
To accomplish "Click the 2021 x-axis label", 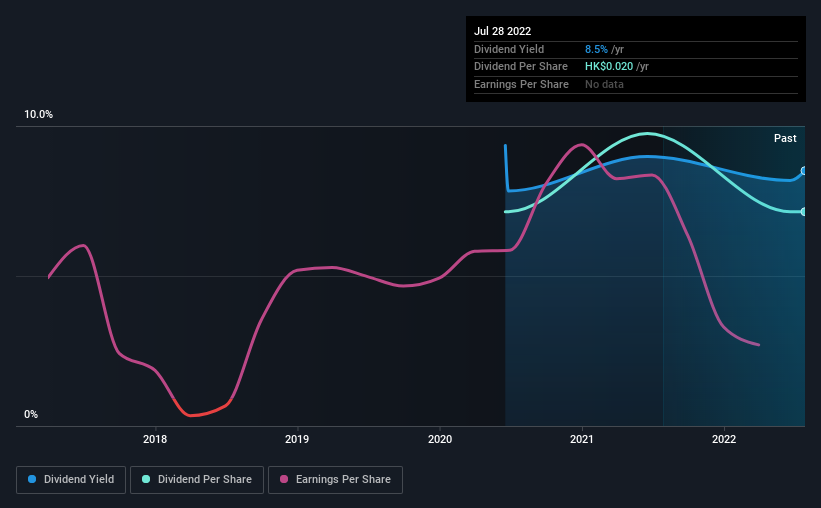I will (582, 439).
